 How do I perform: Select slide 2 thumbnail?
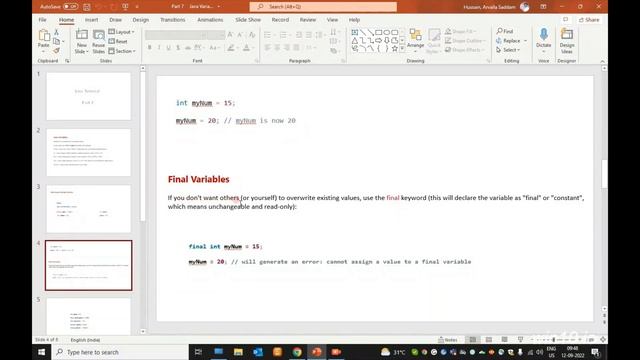pos(89,152)
